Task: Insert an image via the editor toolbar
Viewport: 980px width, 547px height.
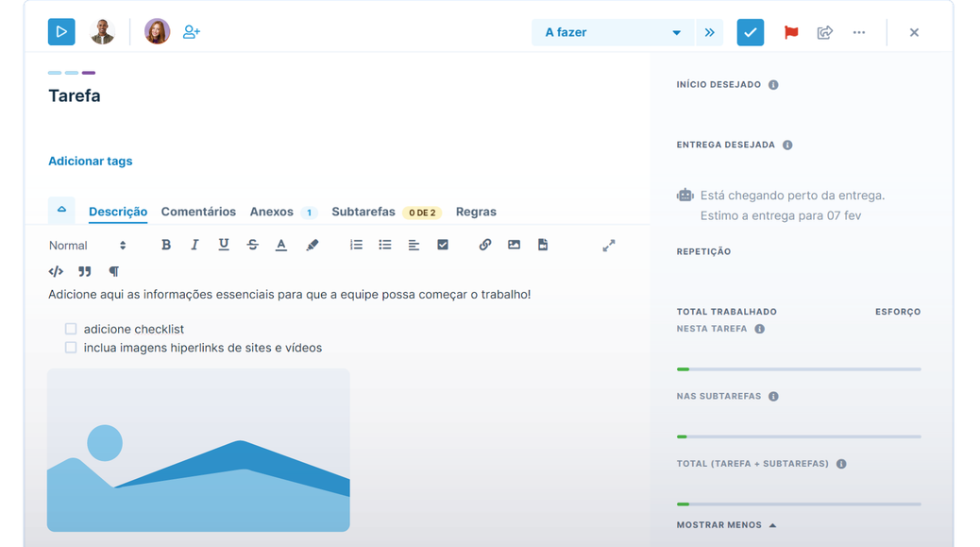Action: 514,244
